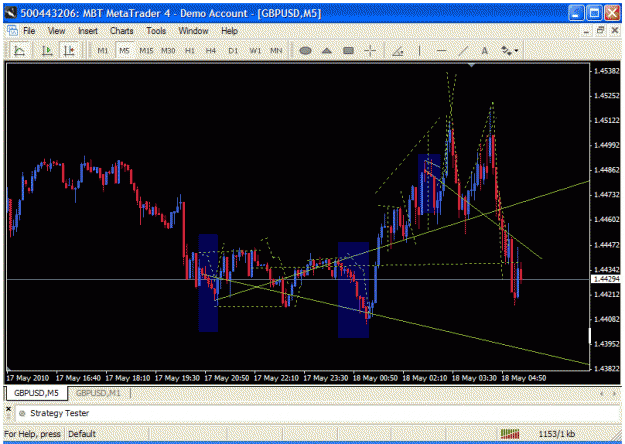Switch to W1 weekly timeframe
Viewport: 625px width, 444px height.
255,51
